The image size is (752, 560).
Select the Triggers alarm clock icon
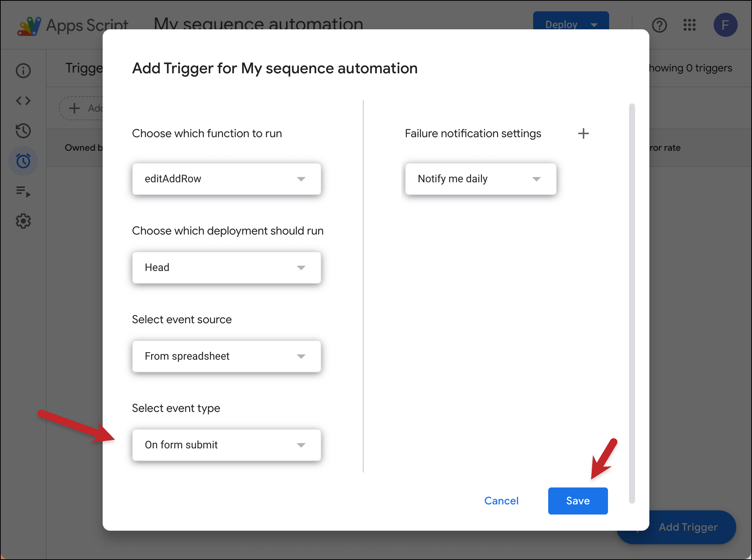coord(23,161)
